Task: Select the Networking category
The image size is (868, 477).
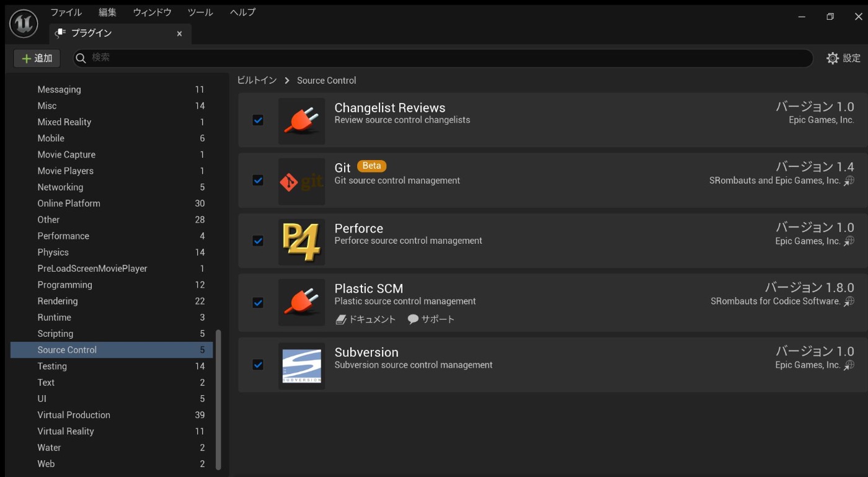Action: (112, 187)
